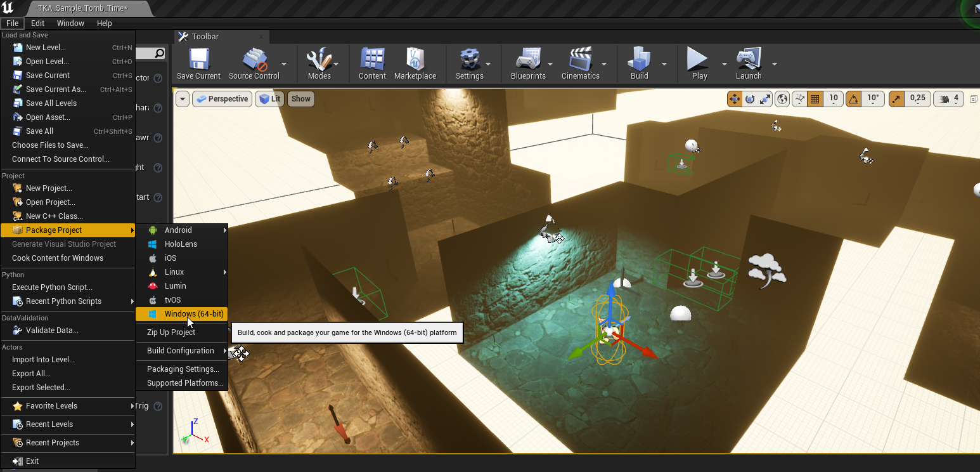Click the tree-and-cloud actor icon in the viewport

pyautogui.click(x=767, y=270)
